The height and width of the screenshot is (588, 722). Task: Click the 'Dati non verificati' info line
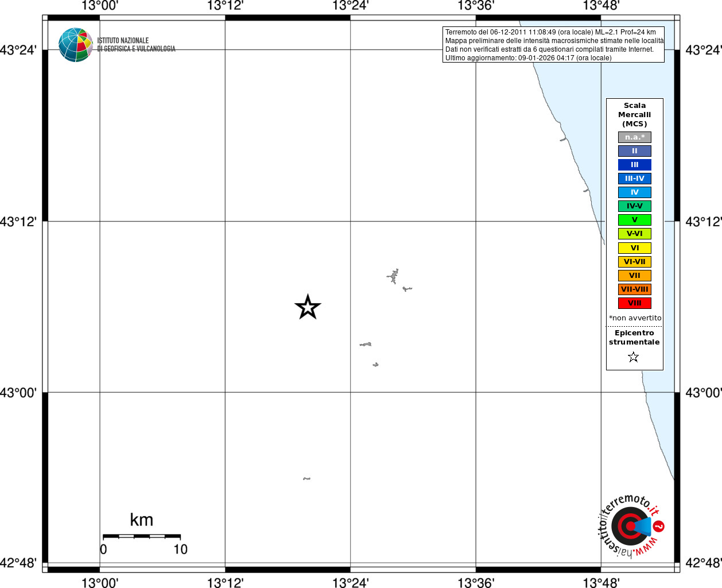coord(549,49)
